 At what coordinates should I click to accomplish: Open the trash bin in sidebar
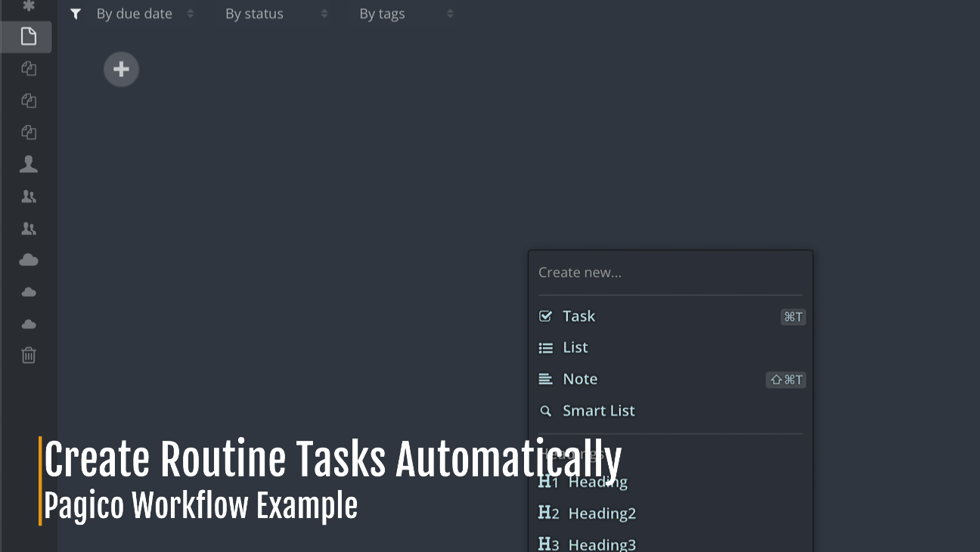click(29, 355)
